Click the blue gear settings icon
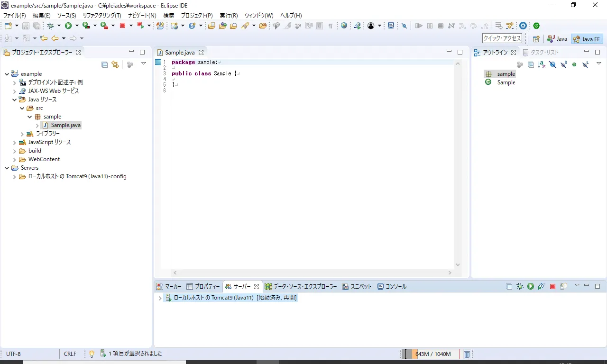 (523, 26)
